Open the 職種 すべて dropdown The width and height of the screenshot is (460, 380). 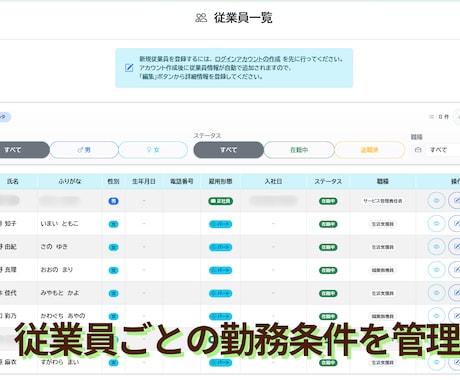tap(443, 150)
